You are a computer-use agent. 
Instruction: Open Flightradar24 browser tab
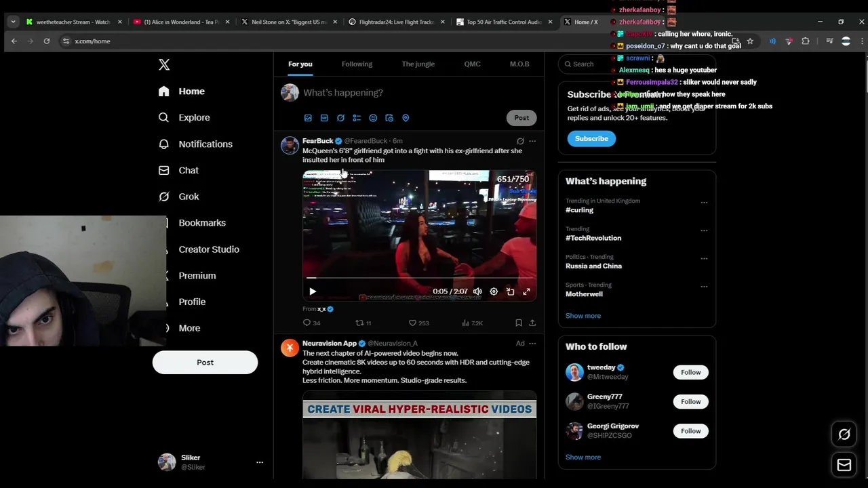[396, 22]
